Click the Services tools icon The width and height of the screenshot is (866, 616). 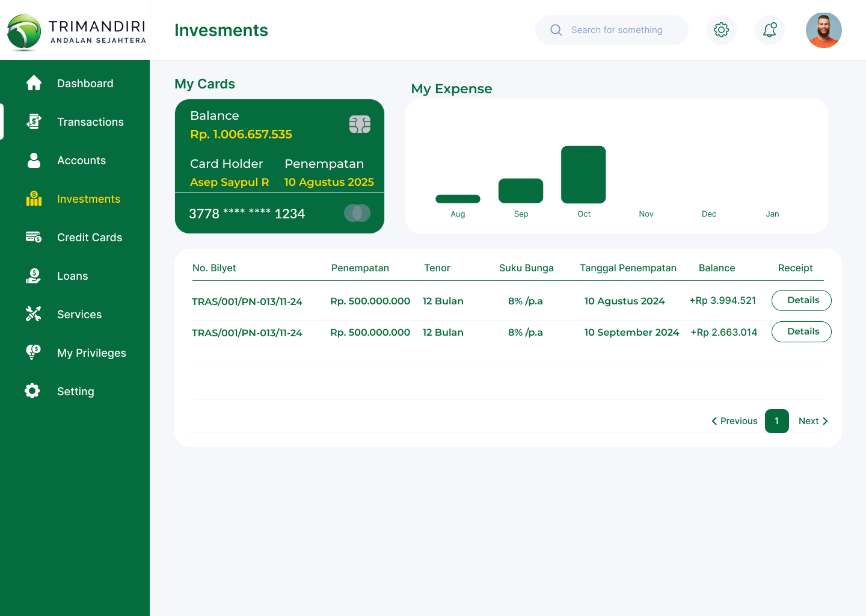coord(34,314)
